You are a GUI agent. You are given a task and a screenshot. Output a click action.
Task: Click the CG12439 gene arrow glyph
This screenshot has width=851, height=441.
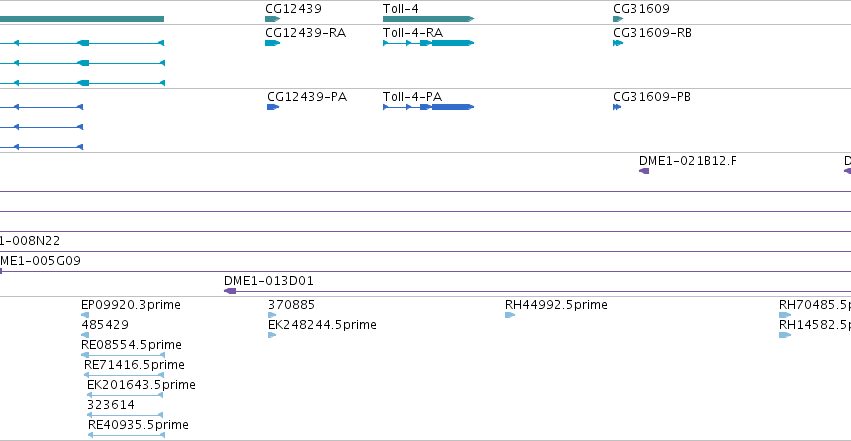pos(272,19)
